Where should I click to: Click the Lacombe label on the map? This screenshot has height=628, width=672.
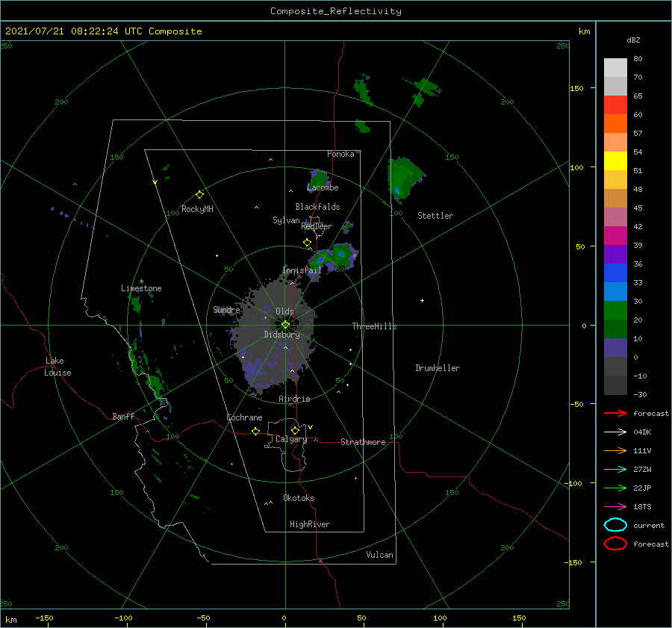click(323, 187)
